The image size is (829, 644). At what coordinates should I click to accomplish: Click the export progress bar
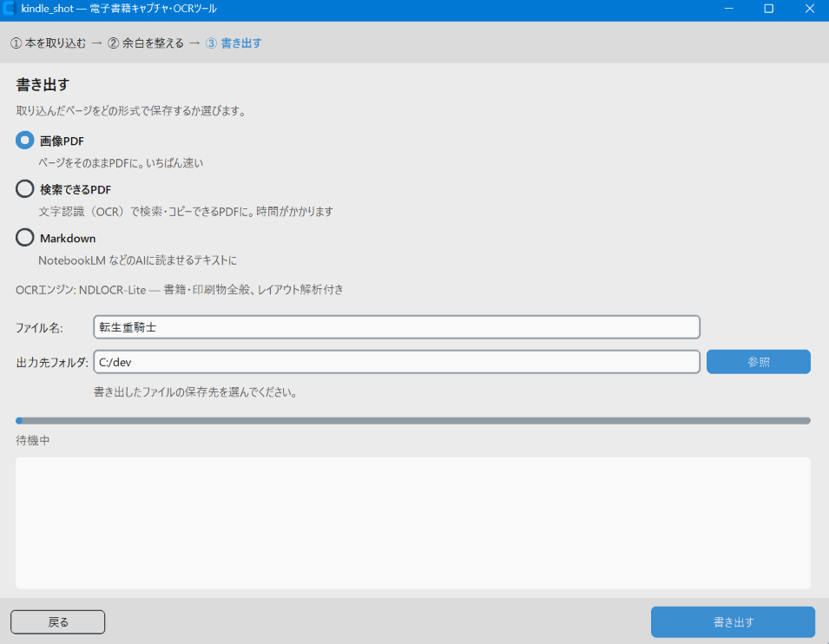(413, 421)
